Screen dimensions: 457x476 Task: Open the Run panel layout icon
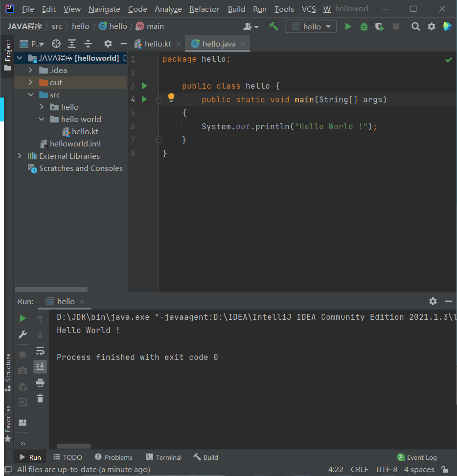click(x=23, y=422)
